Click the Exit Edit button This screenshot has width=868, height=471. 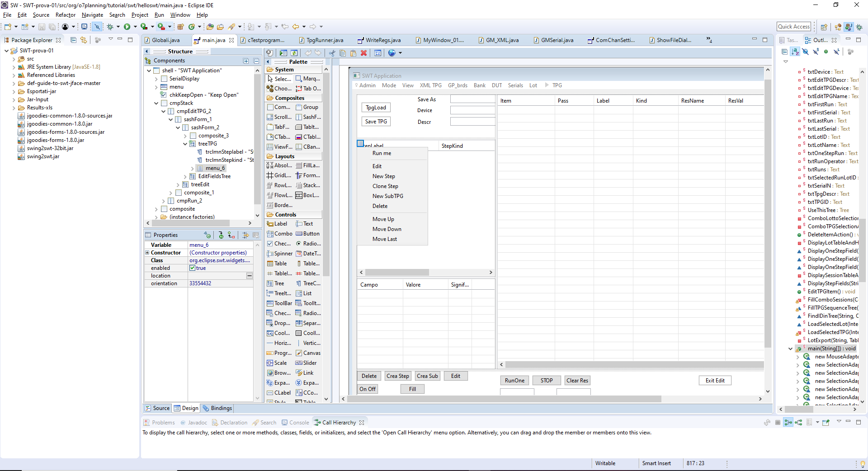pos(715,381)
